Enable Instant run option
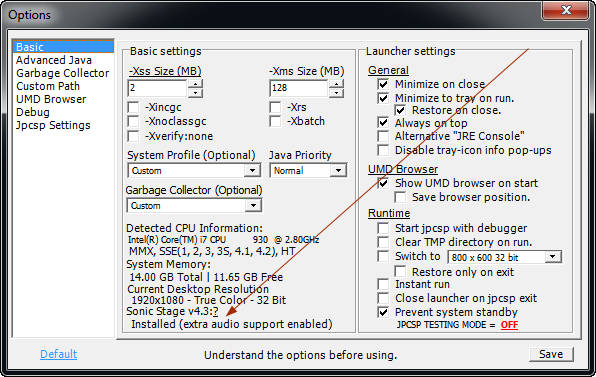596x377 pixels. pos(383,284)
